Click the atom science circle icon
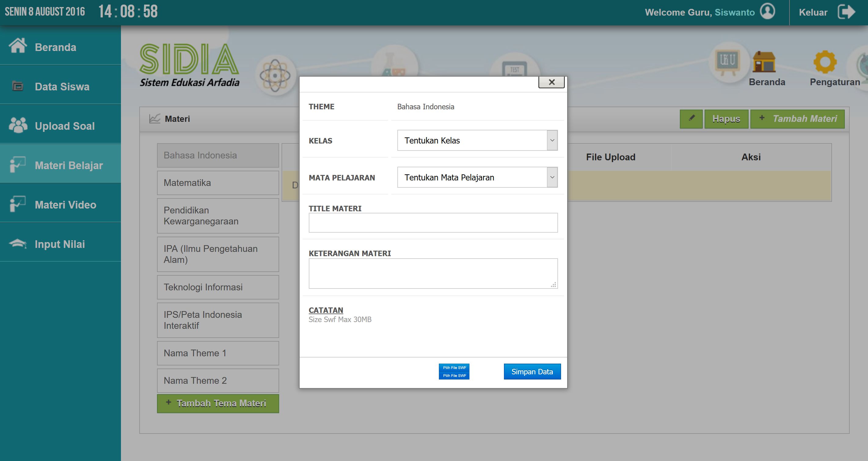This screenshot has height=461, width=868. pos(275,75)
